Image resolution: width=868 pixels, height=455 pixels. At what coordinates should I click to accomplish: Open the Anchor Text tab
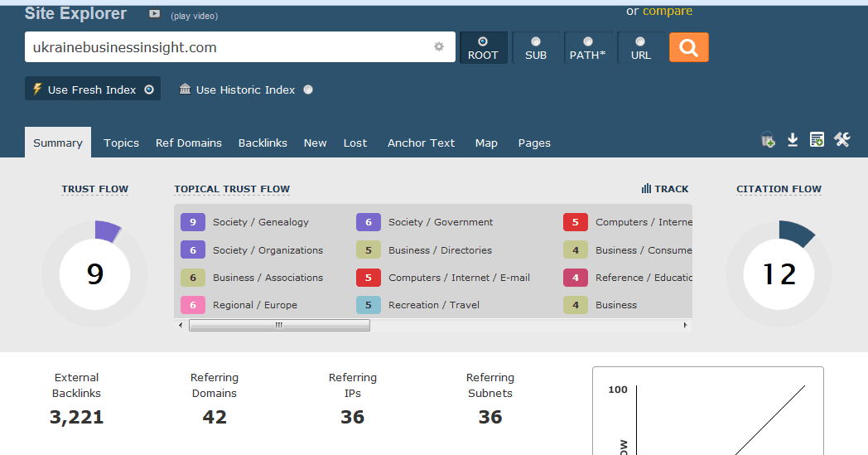(x=422, y=143)
